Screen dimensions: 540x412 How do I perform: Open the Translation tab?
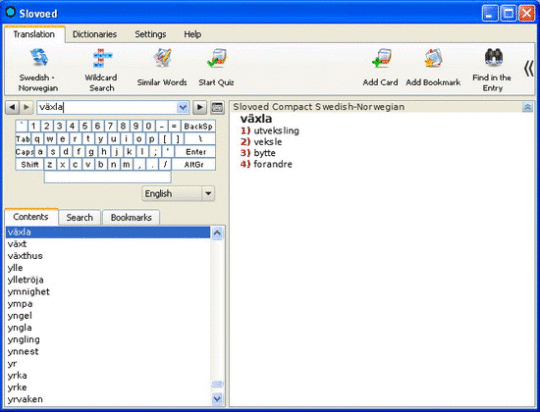pyautogui.click(x=34, y=34)
